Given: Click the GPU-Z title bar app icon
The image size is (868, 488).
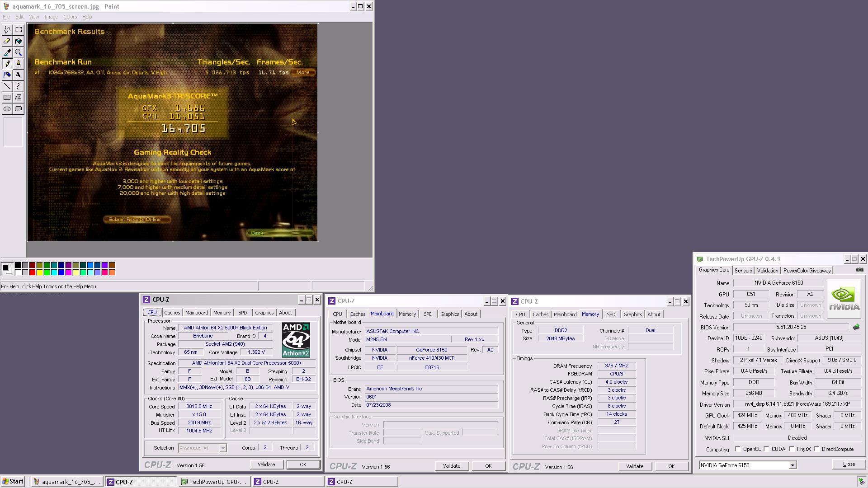Looking at the screenshot, I should (700, 259).
